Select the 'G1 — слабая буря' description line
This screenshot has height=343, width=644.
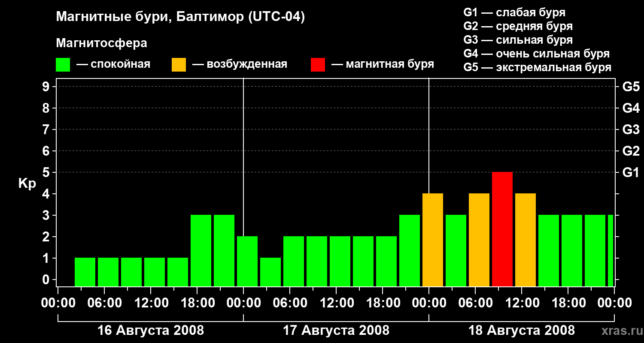tap(514, 12)
